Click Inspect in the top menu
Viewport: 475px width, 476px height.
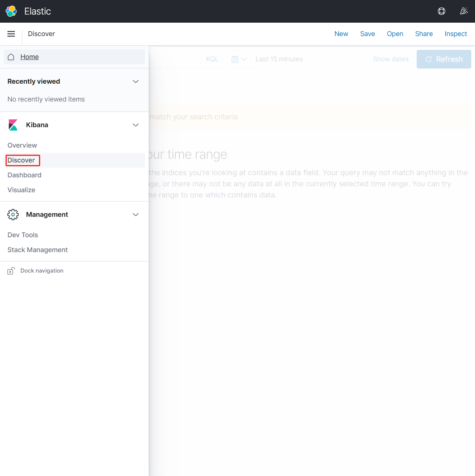456,34
